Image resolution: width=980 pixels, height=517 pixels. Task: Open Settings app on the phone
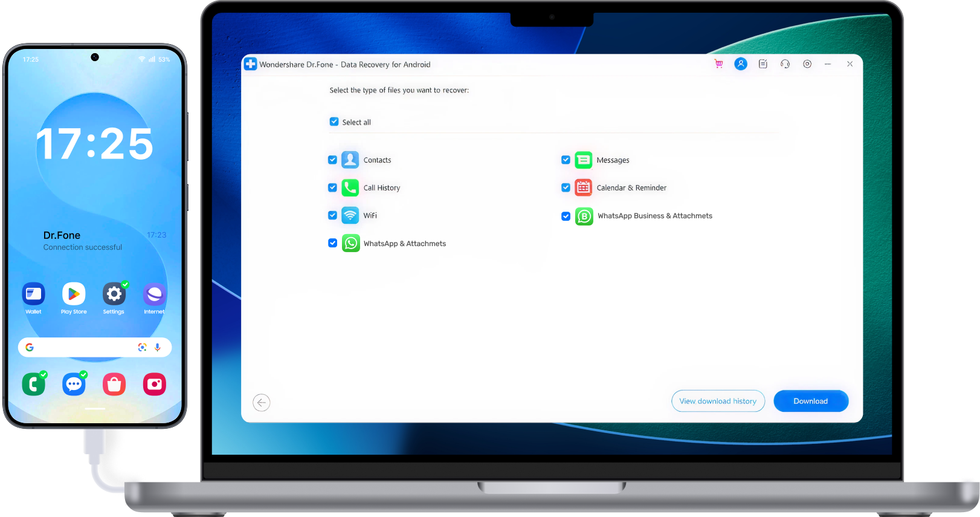click(x=114, y=294)
